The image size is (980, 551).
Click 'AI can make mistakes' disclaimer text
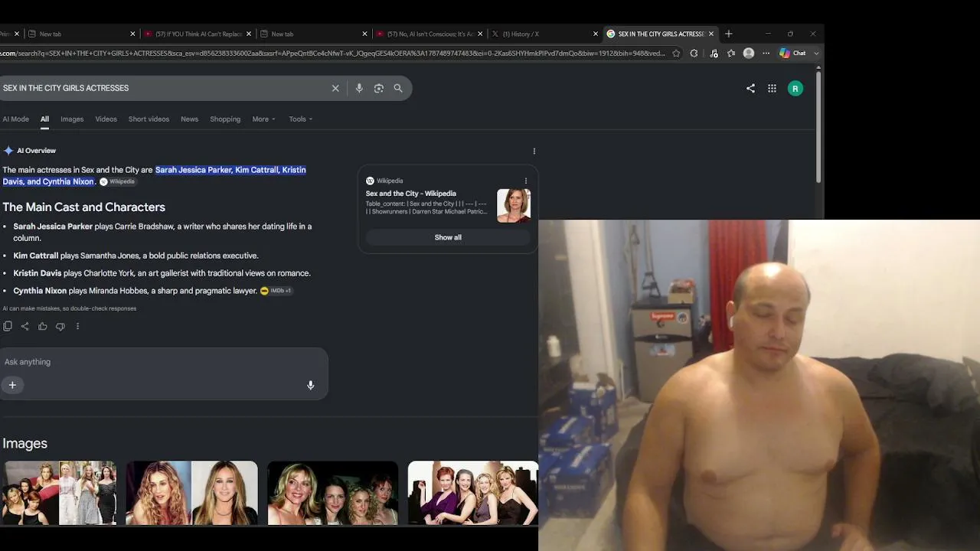point(69,308)
